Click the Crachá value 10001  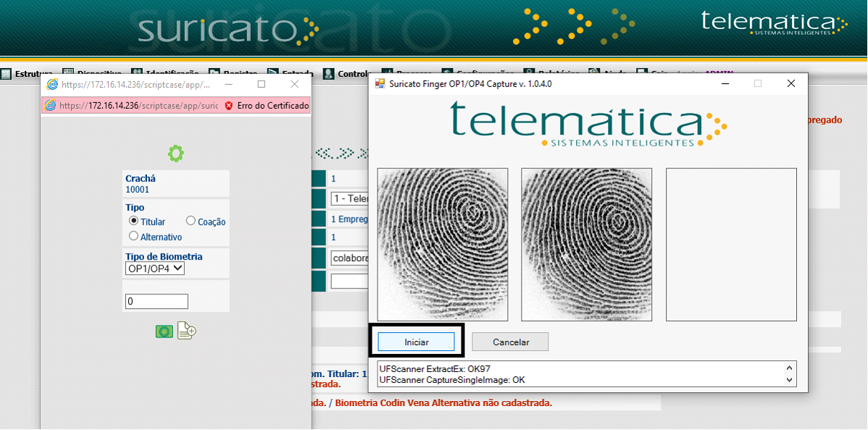coord(137,189)
